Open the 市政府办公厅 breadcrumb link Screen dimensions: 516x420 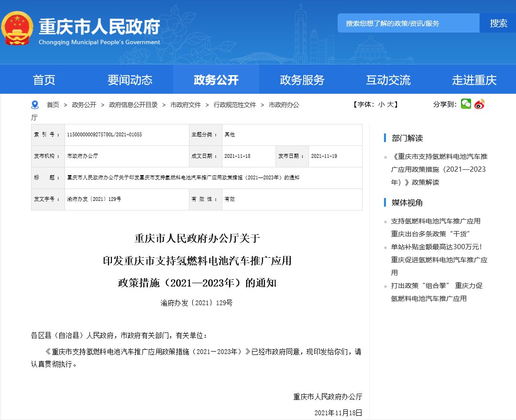284,105
